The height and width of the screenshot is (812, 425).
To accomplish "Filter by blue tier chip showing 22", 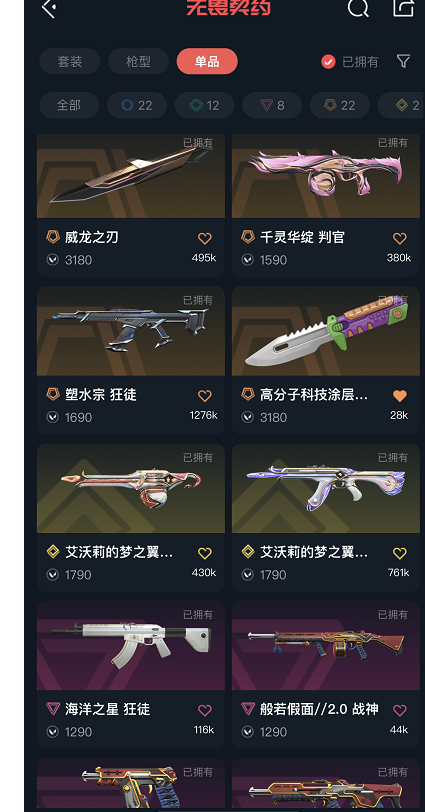I will [137, 106].
